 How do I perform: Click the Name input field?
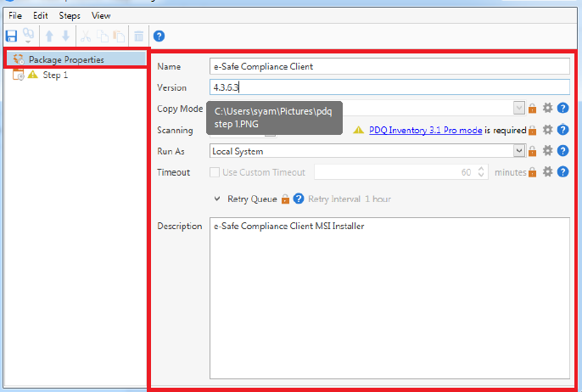pyautogui.click(x=389, y=66)
